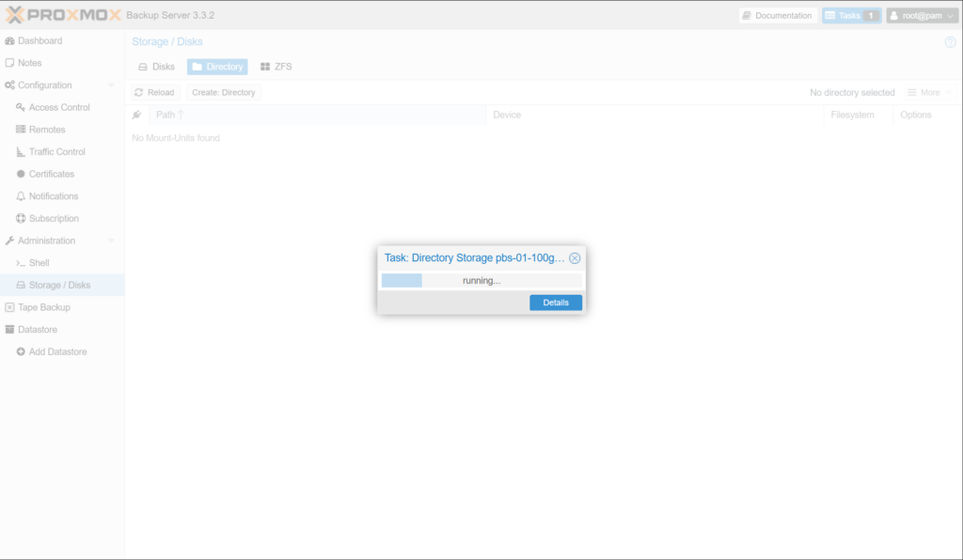Collapse the Configuration section
Screen dimensions: 963x560
tap(112, 86)
